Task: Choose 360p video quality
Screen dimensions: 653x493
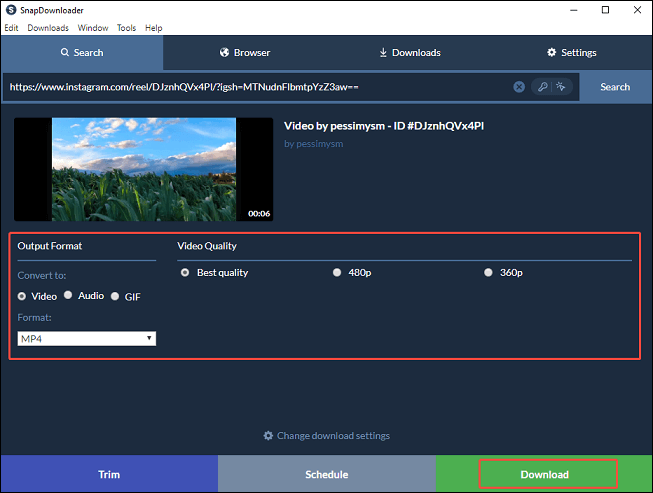Action: pos(488,272)
